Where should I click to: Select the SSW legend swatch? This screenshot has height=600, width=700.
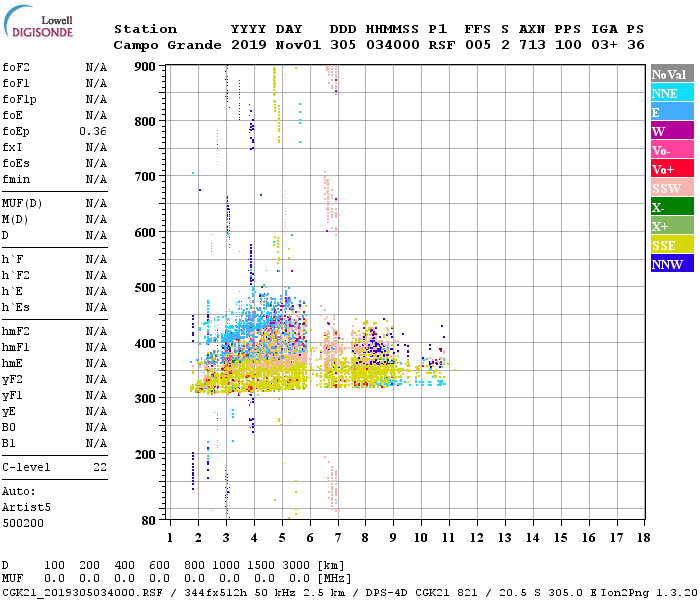tap(672, 188)
